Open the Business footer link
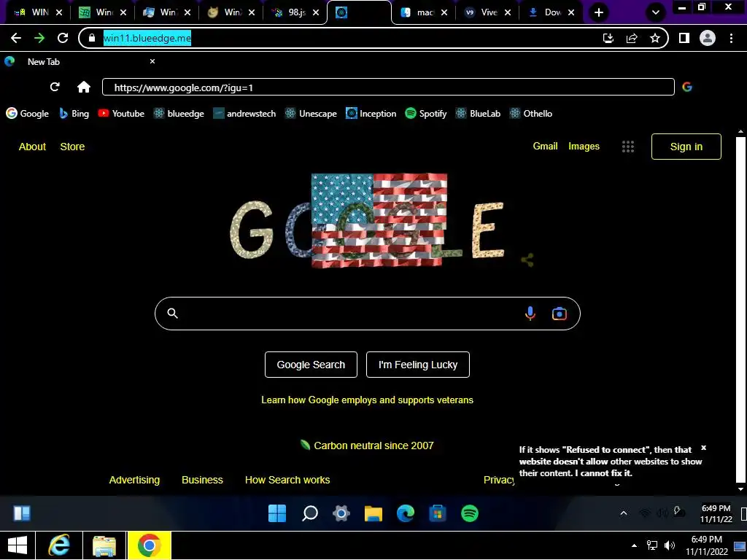Screen dimensions: 747x560 point(202,480)
